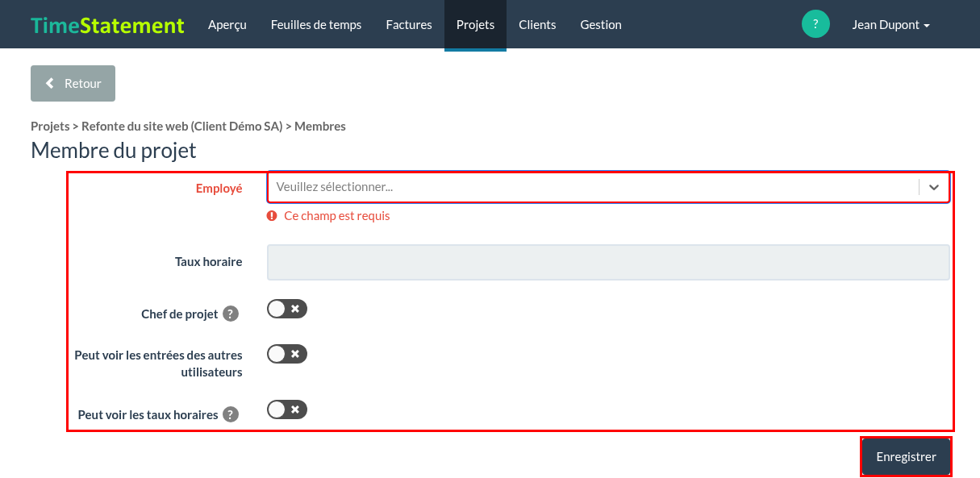Open the Factures menu item

409,25
